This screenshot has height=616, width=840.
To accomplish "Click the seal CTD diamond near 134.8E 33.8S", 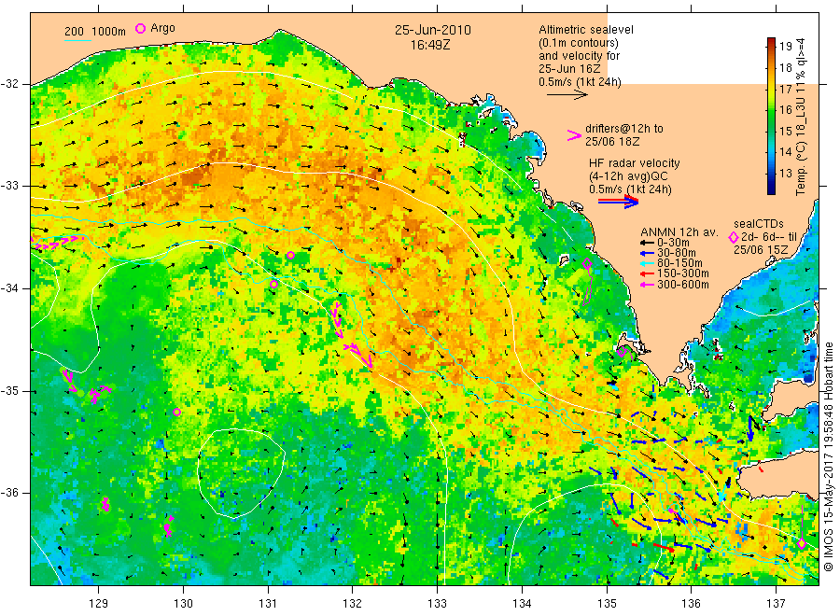I will coord(587,263).
